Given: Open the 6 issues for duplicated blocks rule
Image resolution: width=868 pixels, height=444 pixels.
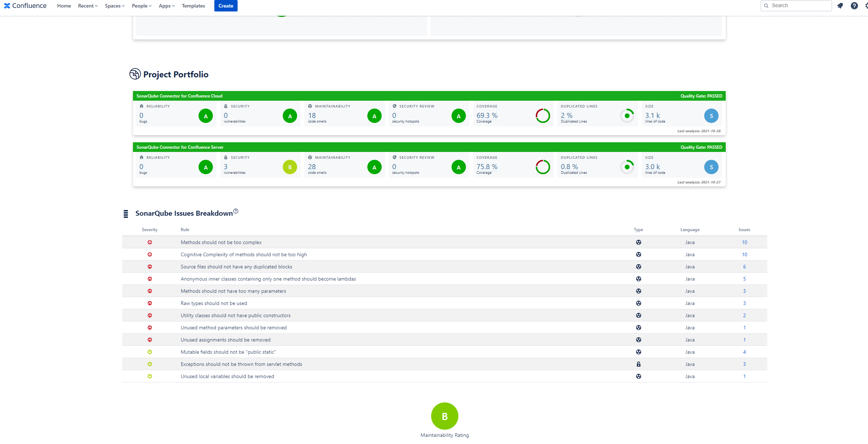Looking at the screenshot, I should point(744,267).
